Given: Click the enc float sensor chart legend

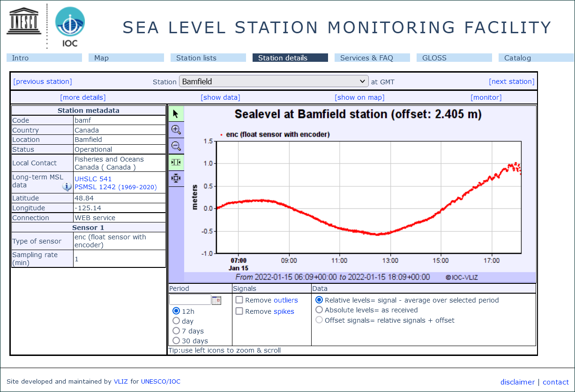Looking at the screenshot, I should point(275,134).
